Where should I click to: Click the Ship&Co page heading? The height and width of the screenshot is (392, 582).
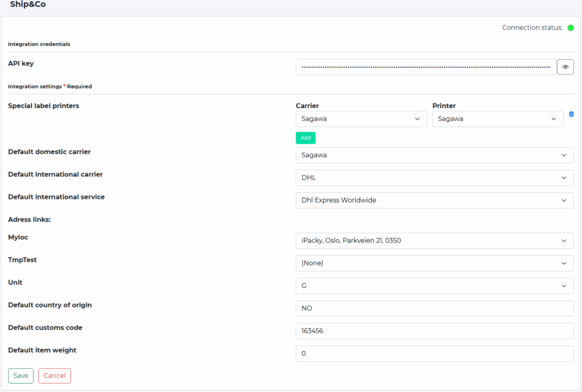(26, 5)
